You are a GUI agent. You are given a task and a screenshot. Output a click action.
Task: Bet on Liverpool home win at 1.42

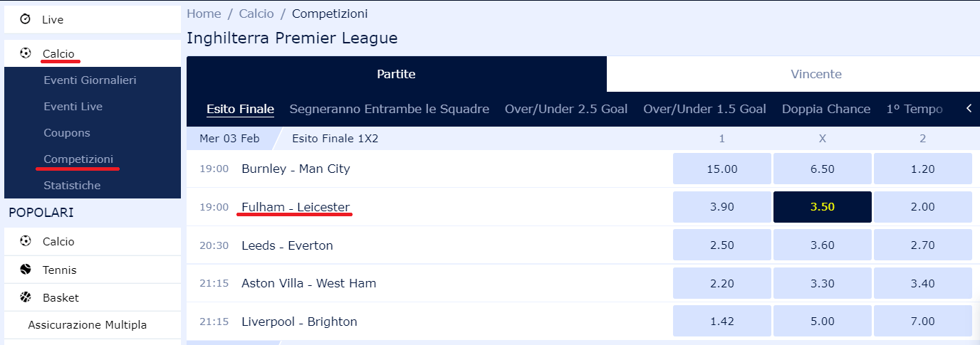point(721,322)
